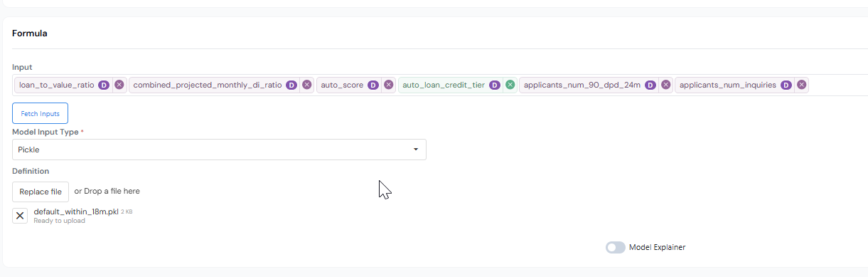Screen dimensions: 868x277
Task: Click the Ready to upload status text
Action: click(59, 221)
